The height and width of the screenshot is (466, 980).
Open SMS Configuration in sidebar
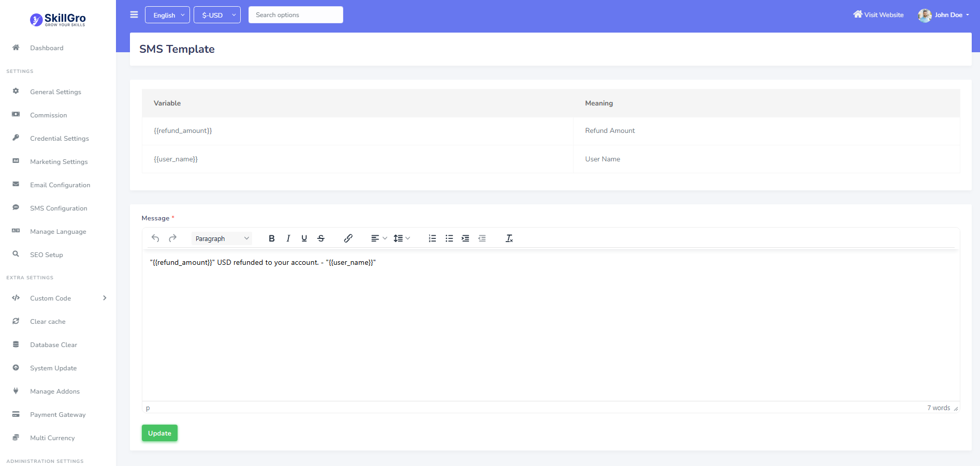pos(58,208)
